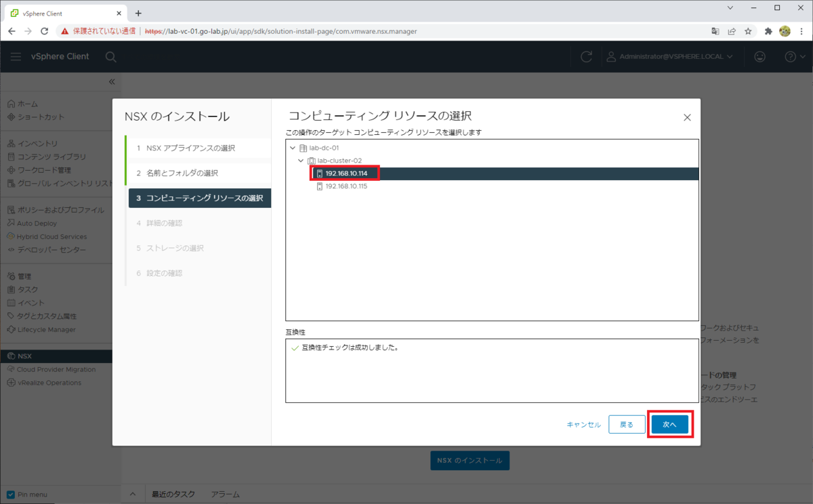Viewport: 813px width, 504px height.
Task: Open vRealize Operations in the sidebar
Action: click(x=49, y=383)
